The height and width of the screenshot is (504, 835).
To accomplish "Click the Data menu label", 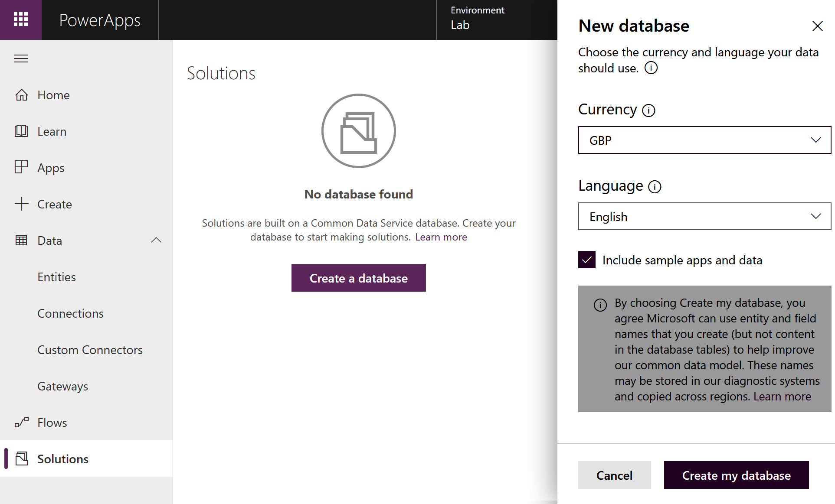I will point(50,241).
